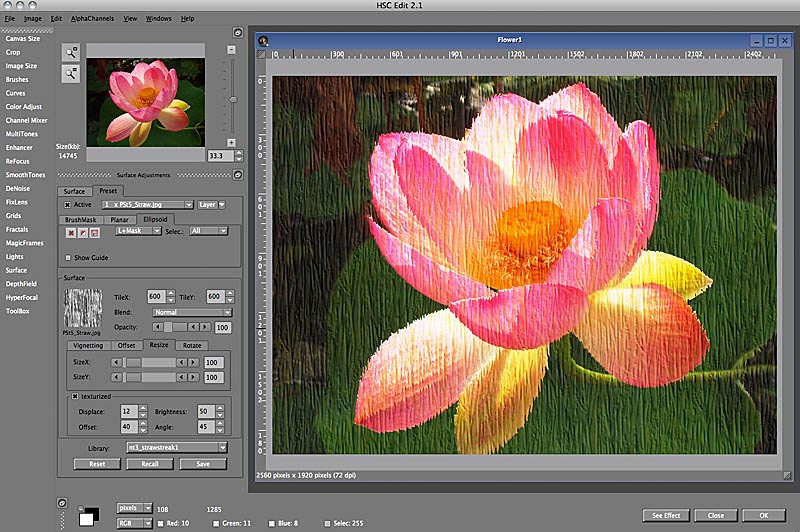Click the See Effect button
800x532 pixels.
point(666,516)
